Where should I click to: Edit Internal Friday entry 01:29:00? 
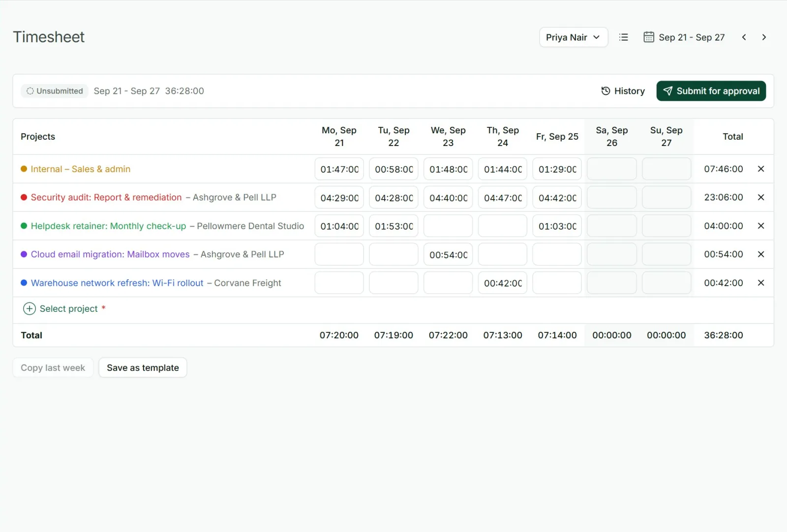557,169
